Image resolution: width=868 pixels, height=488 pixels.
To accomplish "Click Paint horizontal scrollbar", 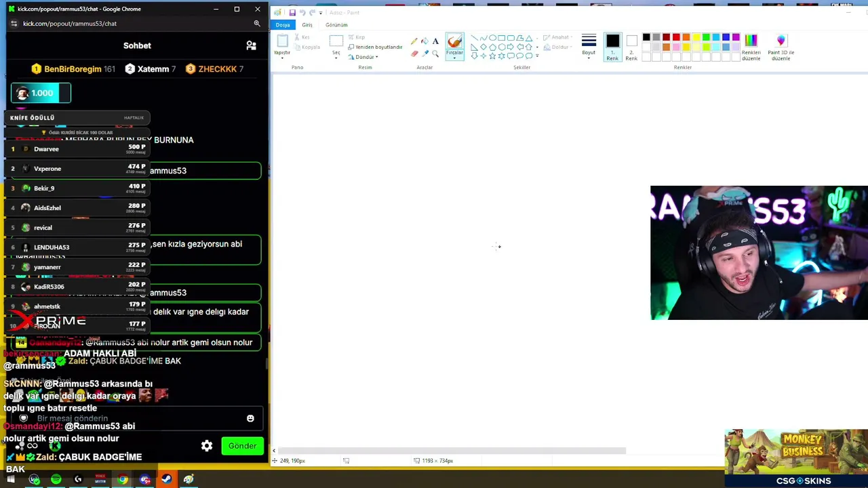I will point(451,451).
